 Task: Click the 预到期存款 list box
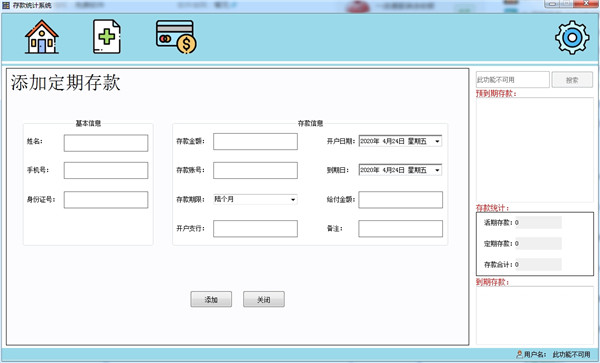535,150
